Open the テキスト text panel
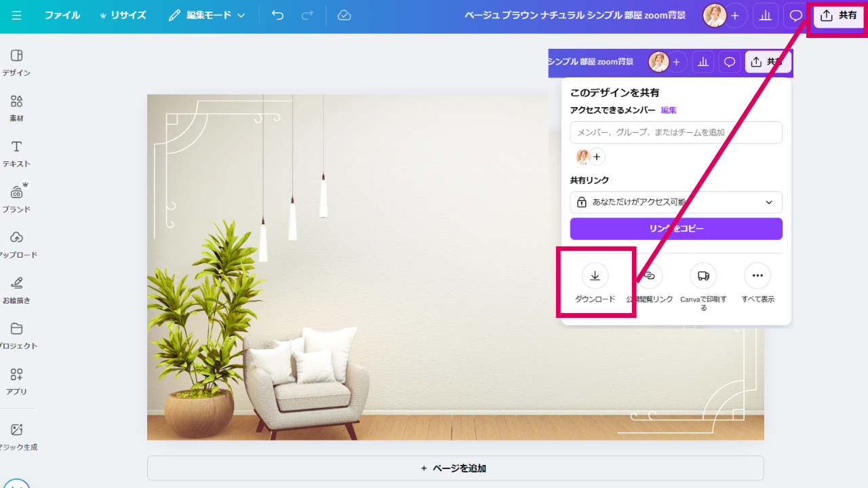The height and width of the screenshot is (488, 868). tap(17, 153)
